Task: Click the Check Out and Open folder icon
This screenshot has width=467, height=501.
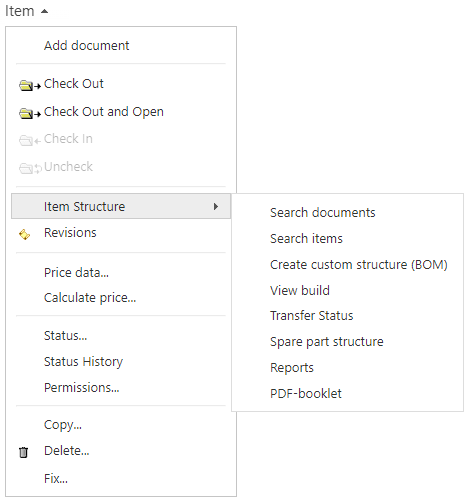Action: (30, 113)
